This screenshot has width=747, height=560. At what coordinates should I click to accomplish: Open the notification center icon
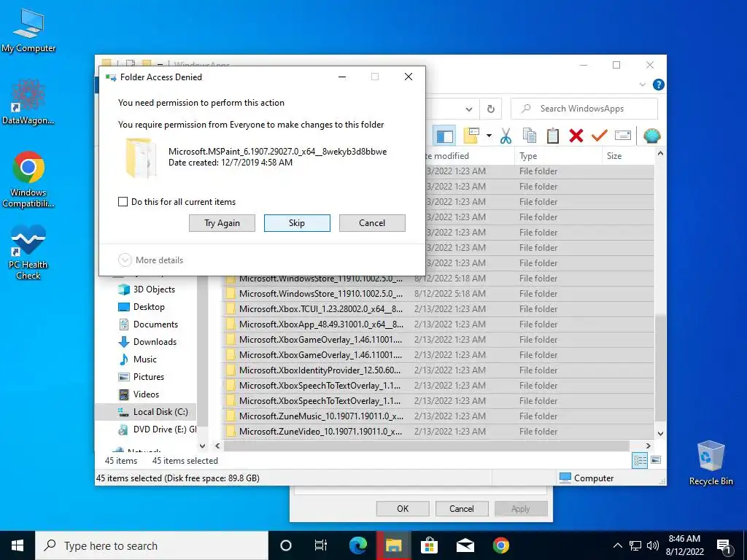724,546
